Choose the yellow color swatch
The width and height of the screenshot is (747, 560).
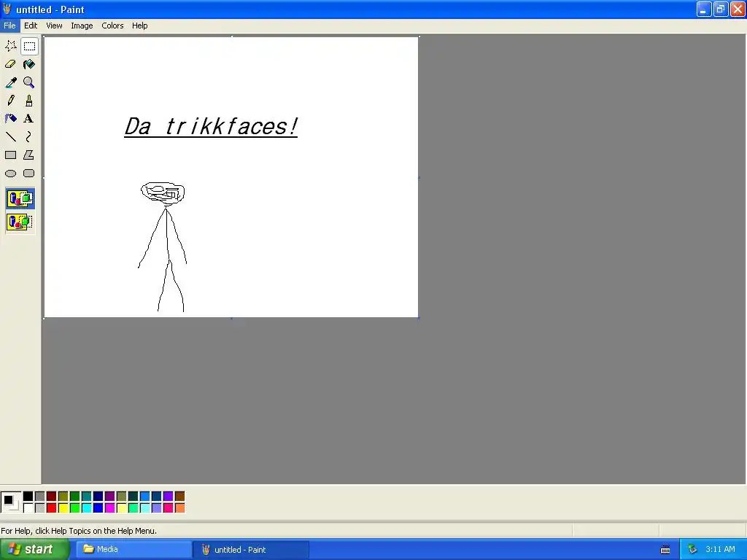(63, 508)
